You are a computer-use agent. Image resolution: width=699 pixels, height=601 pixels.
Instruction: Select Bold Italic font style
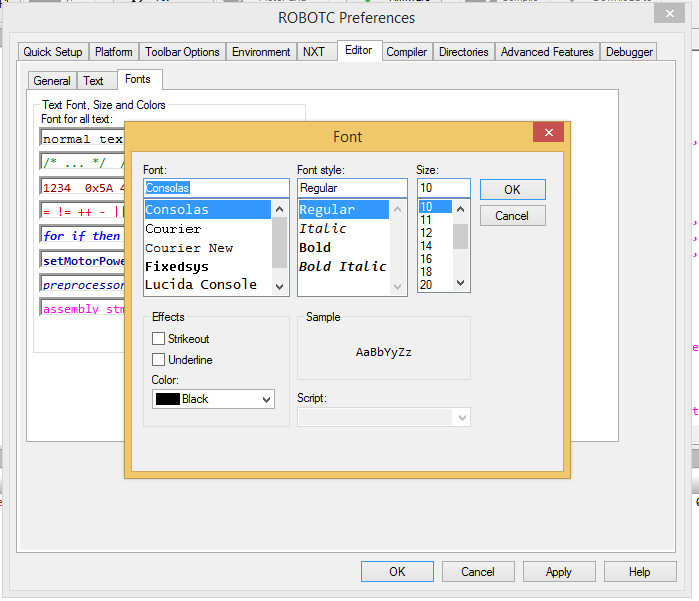pos(344,267)
